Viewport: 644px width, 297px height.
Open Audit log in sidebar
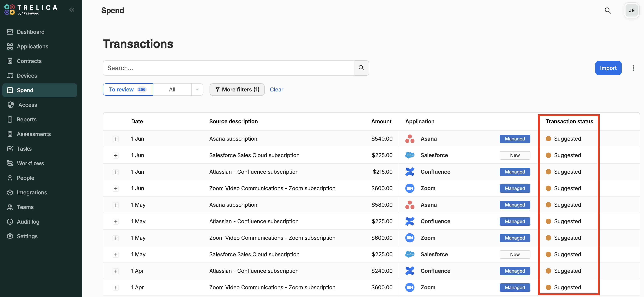pos(28,222)
